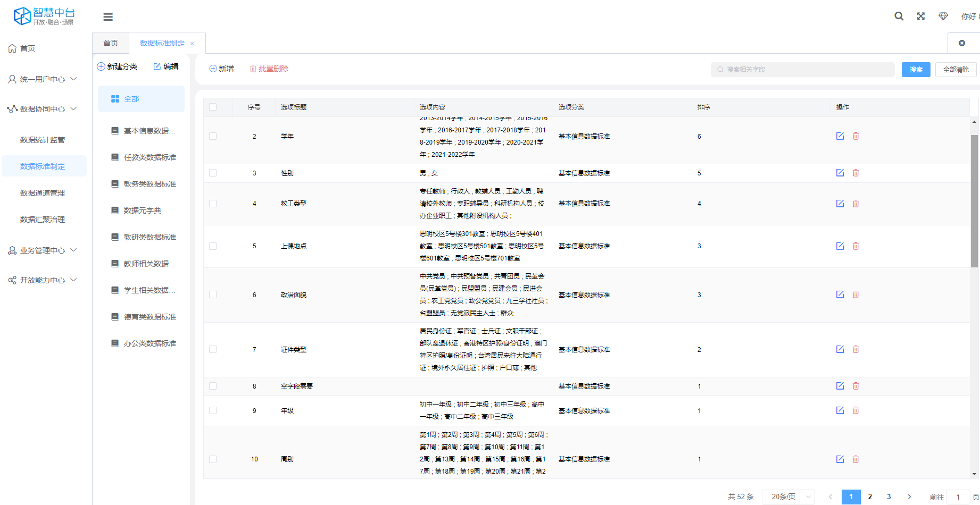Tick the checkbox for 上课地点 row
This screenshot has width=980, height=505.
pyautogui.click(x=213, y=246)
